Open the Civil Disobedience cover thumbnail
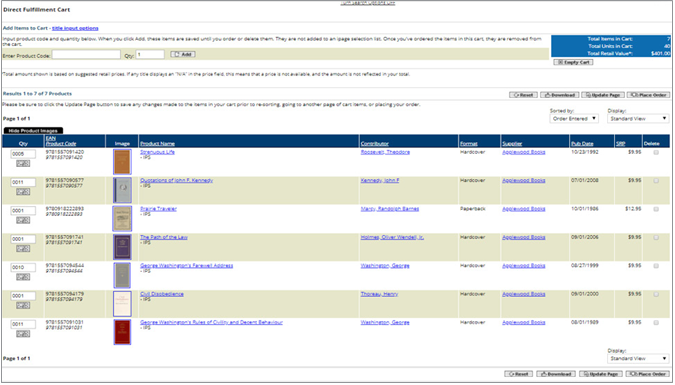The height and width of the screenshot is (385, 675). [x=122, y=304]
